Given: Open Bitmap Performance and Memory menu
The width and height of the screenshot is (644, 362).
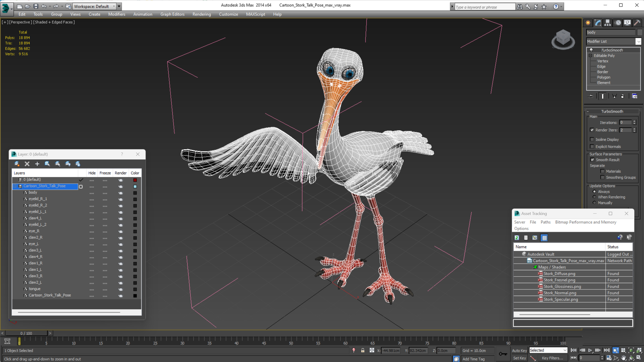Looking at the screenshot, I should point(586,222).
